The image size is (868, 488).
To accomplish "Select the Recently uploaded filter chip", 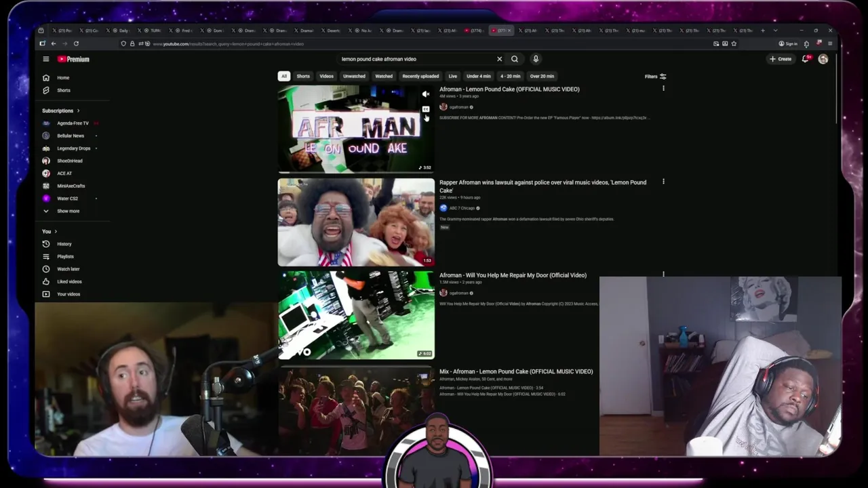I will [x=420, y=76].
